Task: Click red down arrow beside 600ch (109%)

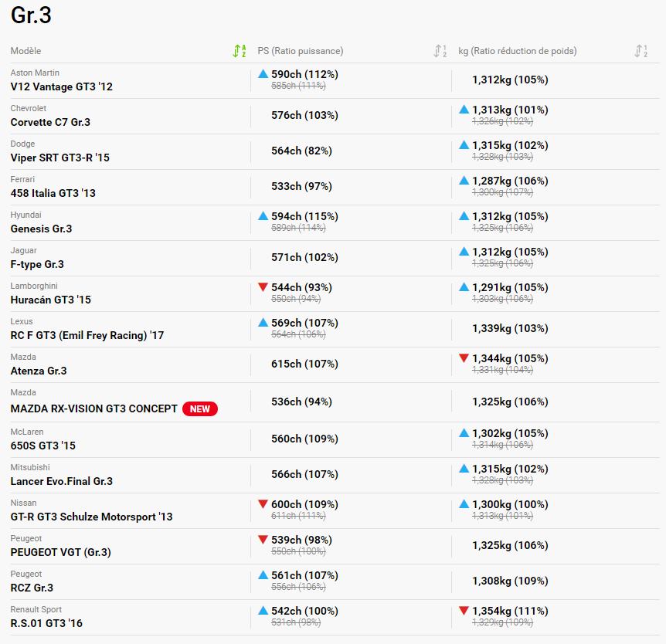Action: click(263, 504)
